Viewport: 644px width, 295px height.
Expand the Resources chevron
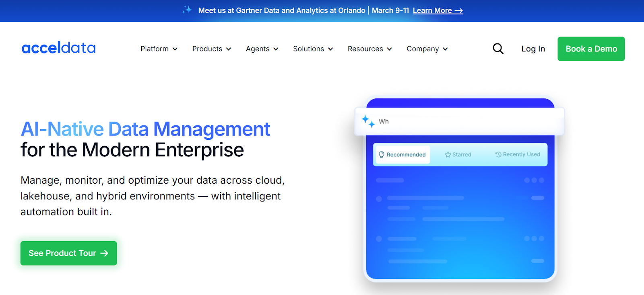(389, 49)
